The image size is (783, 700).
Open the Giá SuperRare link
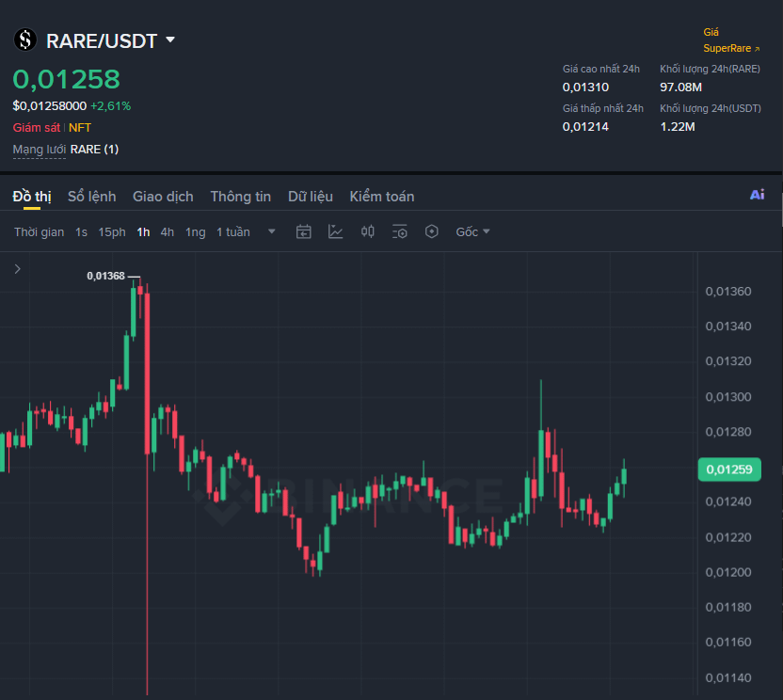click(x=731, y=40)
